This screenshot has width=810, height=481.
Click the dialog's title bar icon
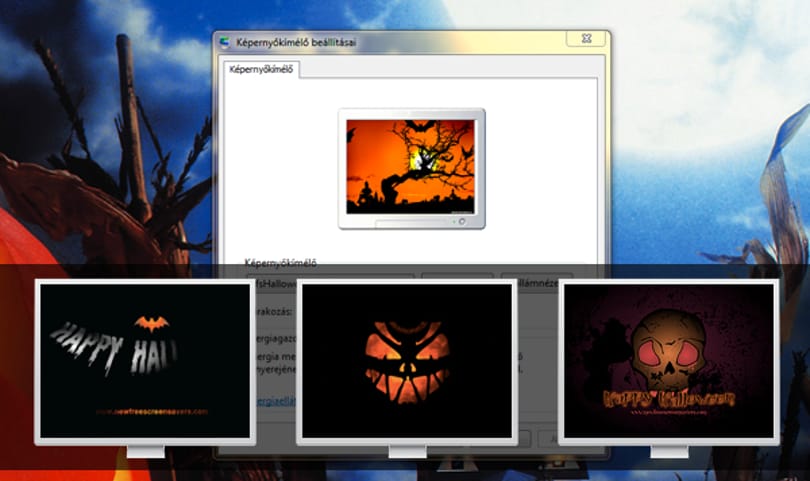[225, 42]
